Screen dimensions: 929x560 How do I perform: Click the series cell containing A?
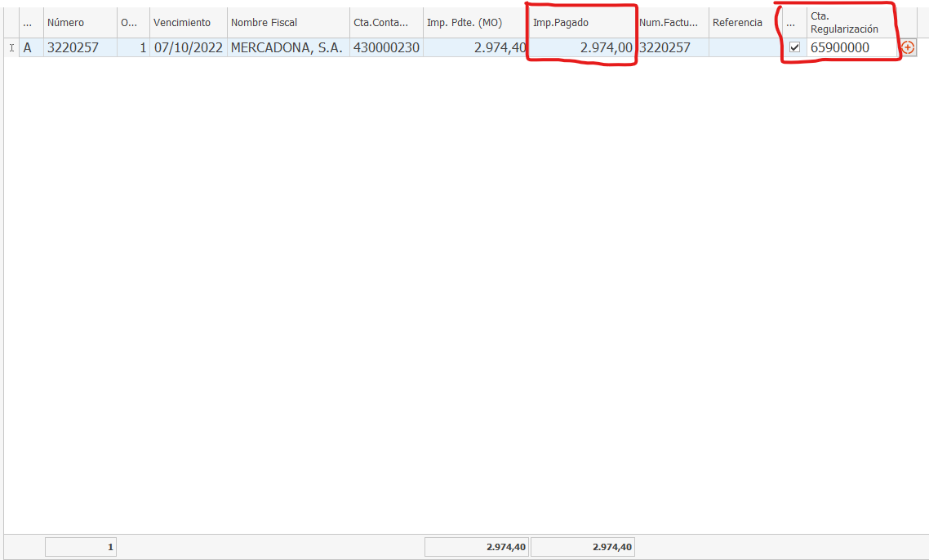point(30,47)
